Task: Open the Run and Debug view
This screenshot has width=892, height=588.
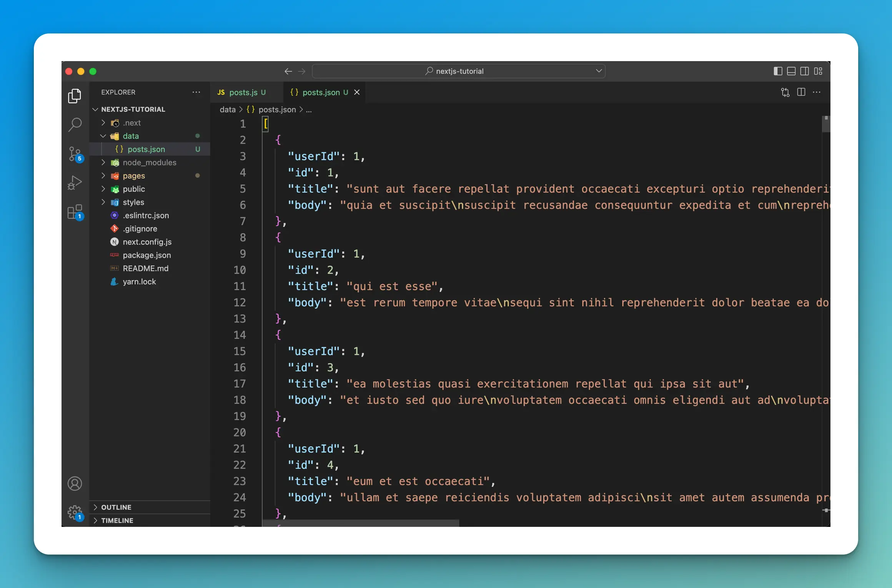Action: 75,183
